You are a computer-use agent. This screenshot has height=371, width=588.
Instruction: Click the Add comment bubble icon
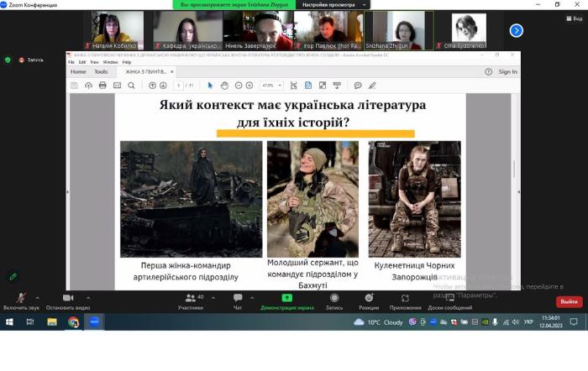click(358, 86)
